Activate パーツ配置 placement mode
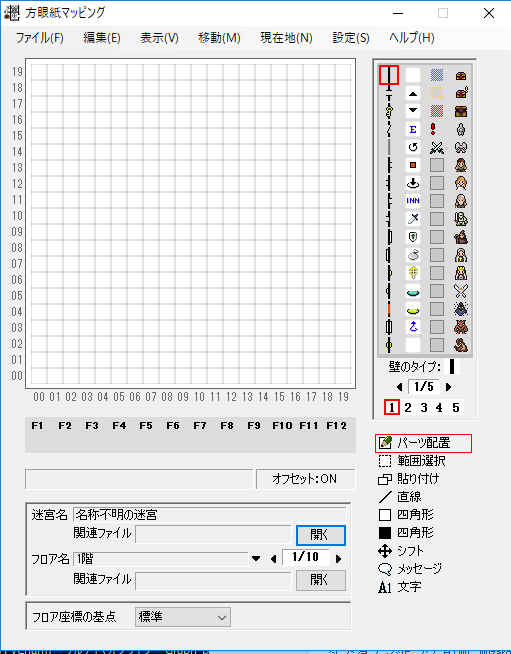This screenshot has height=654, width=511. 423,443
